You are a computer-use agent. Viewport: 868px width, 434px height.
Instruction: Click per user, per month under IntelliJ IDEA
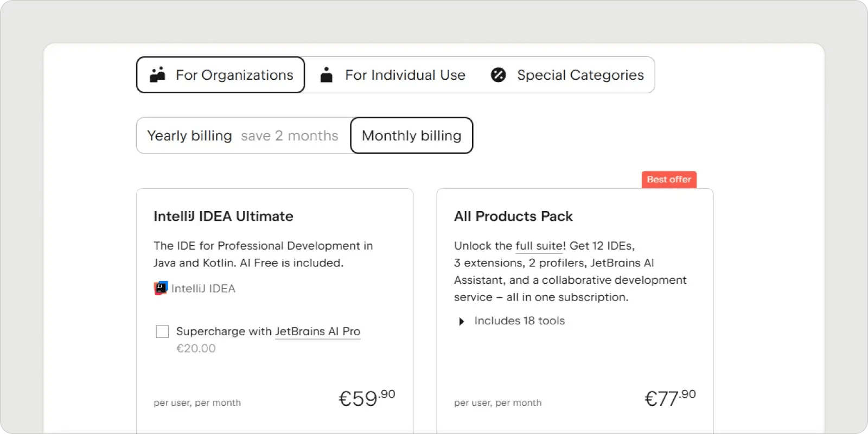(197, 403)
